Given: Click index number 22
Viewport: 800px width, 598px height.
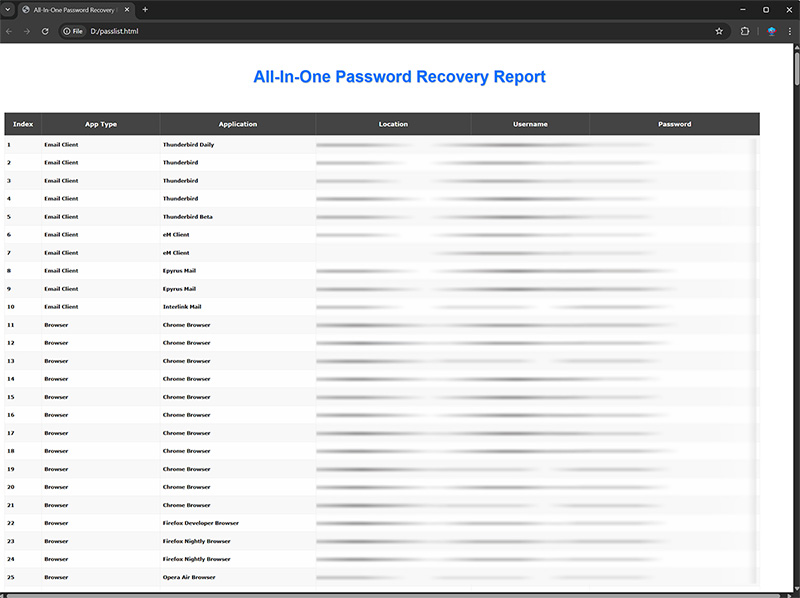Looking at the screenshot, I should 11,524.
